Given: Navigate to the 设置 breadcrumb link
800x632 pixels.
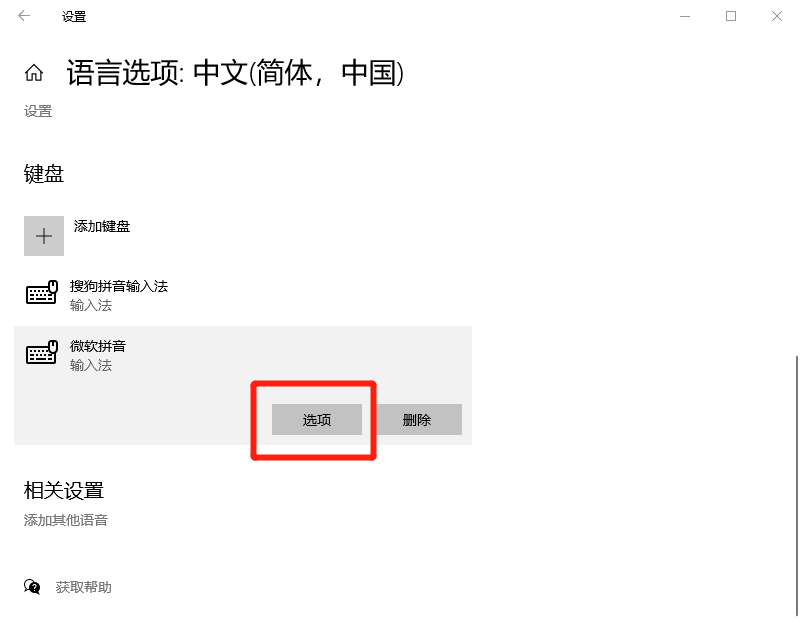Looking at the screenshot, I should pos(38,111).
